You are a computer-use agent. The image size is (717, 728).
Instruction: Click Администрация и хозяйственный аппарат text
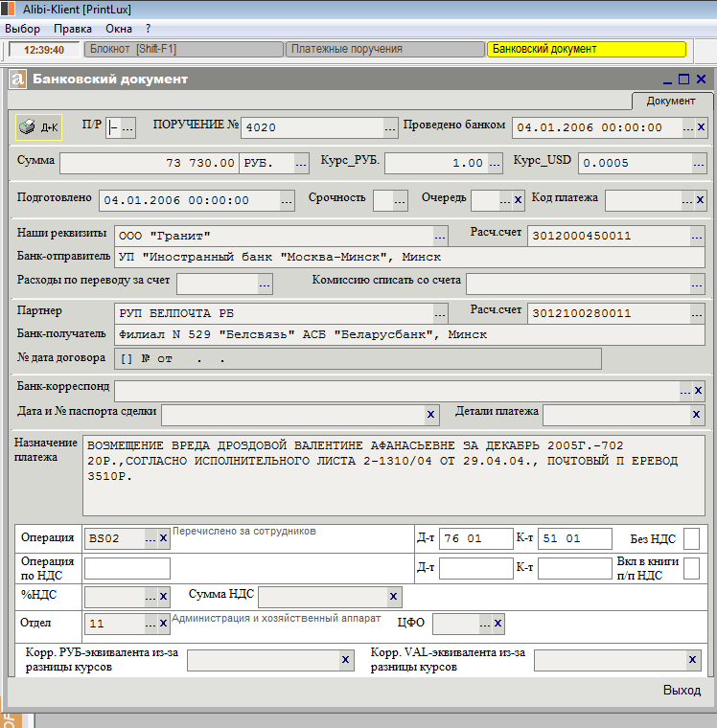click(276, 619)
